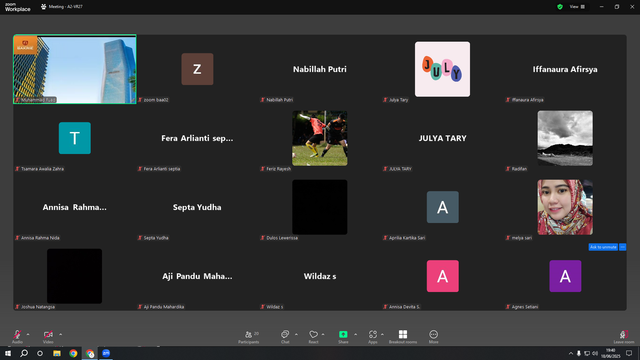The height and width of the screenshot is (360, 640).
Task: Click the green encryption shield icon
Action: (560, 7)
